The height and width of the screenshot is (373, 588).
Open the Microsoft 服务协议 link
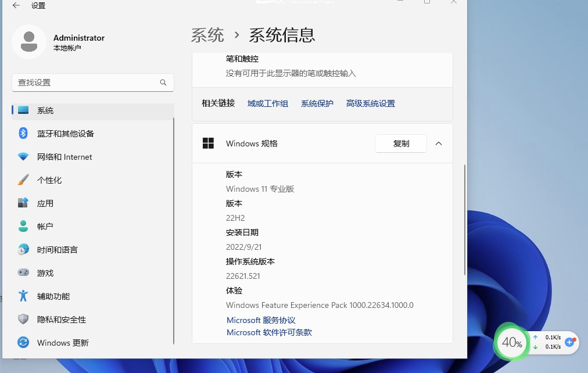point(261,320)
